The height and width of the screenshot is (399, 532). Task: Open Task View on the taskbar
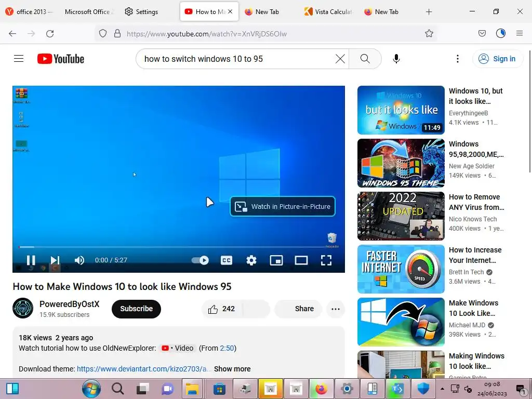(142, 389)
